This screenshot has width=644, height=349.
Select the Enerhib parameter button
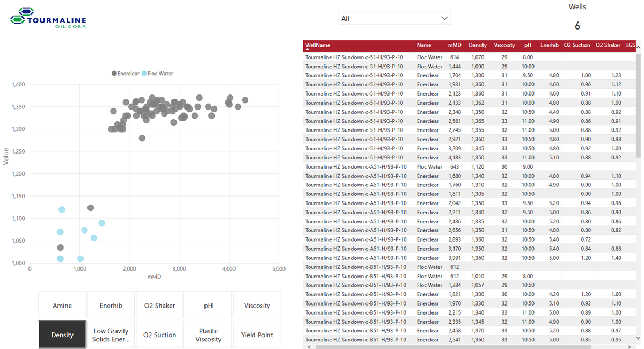(111, 306)
